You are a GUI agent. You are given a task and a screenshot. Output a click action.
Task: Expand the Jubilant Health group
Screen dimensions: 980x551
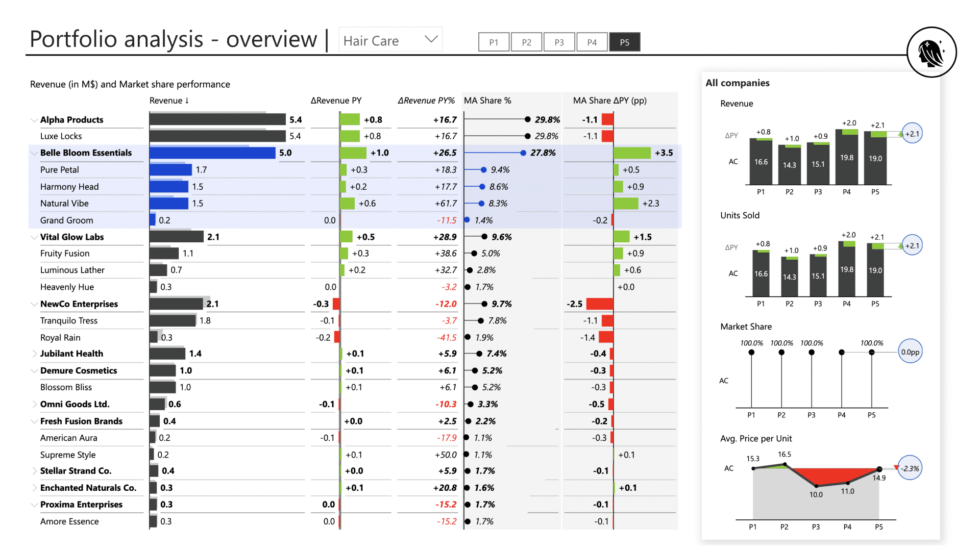[34, 353]
